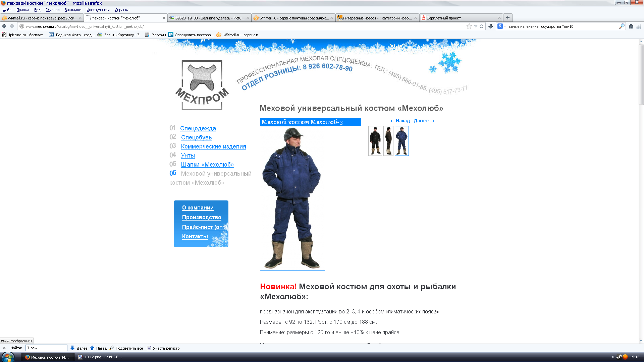Click the browser Forward arrow button
The height and width of the screenshot is (362, 644).
(x=12, y=26)
